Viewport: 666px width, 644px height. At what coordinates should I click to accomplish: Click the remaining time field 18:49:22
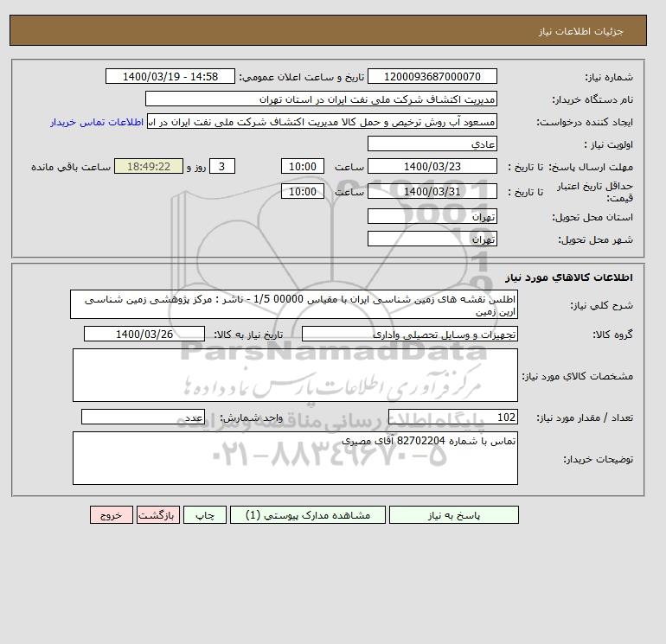click(149, 167)
